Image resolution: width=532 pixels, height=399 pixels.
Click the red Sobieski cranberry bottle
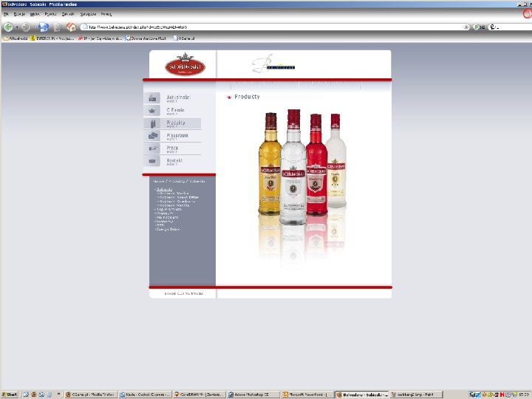click(316, 165)
